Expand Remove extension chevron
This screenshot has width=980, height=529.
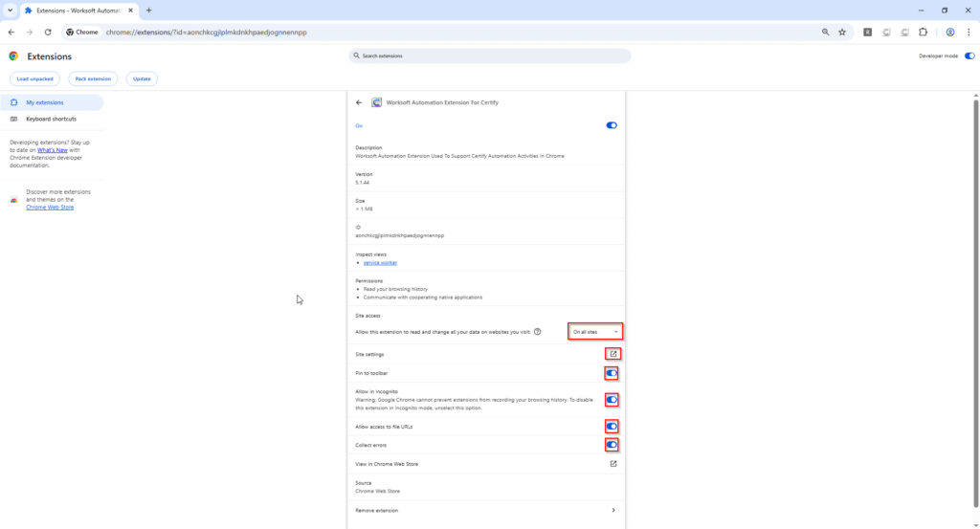click(x=613, y=510)
